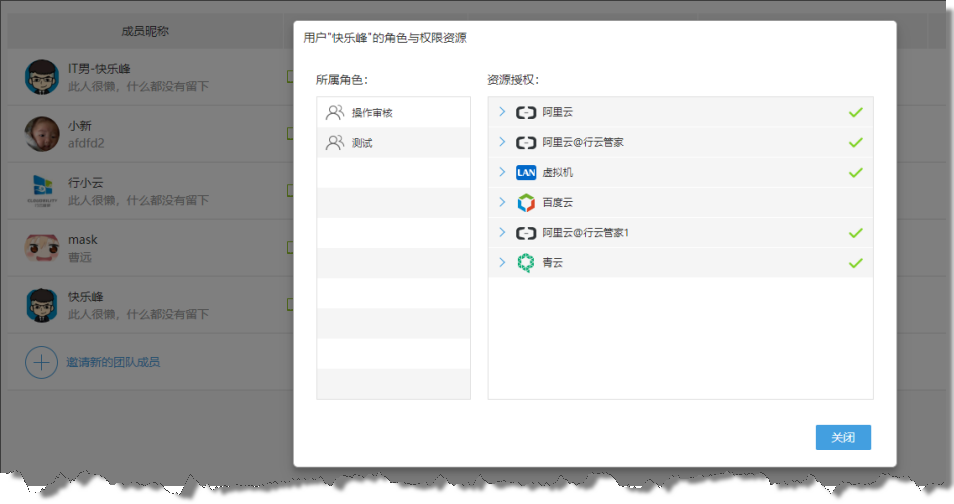The width and height of the screenshot is (954, 504).
Task: Click the 成员昵称 column header
Action: click(x=145, y=31)
